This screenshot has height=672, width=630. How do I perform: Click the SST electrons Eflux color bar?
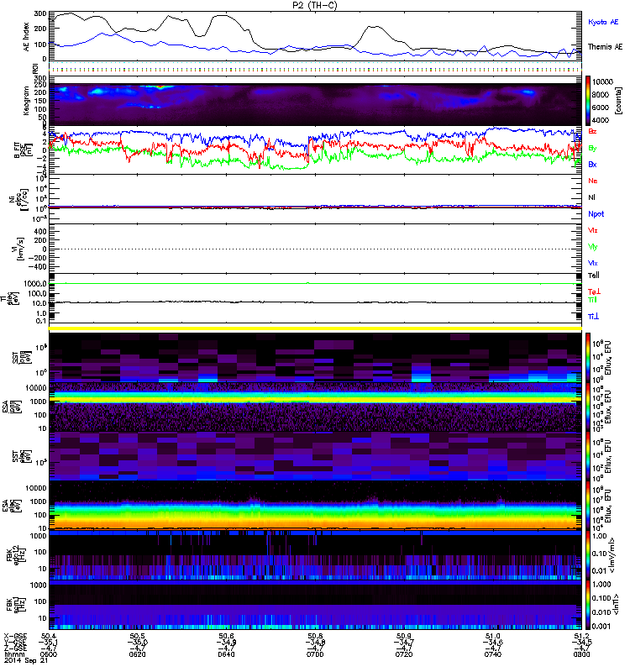588,456
